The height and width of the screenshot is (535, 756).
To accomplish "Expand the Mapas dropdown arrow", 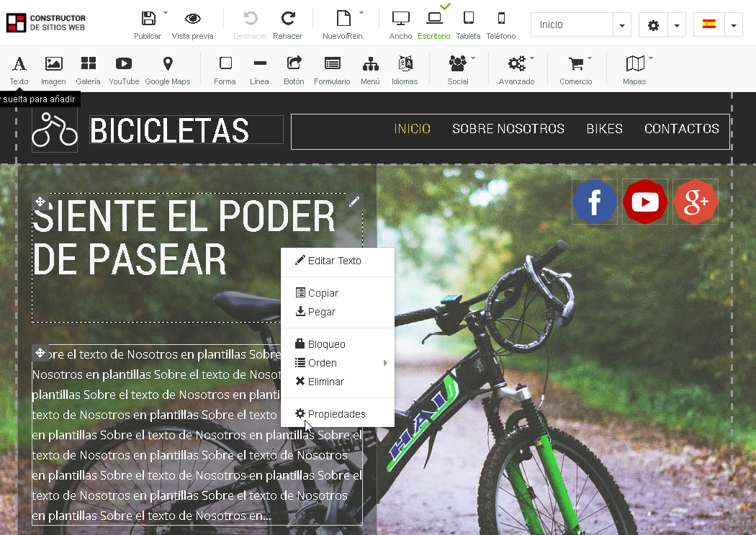I will 651,58.
